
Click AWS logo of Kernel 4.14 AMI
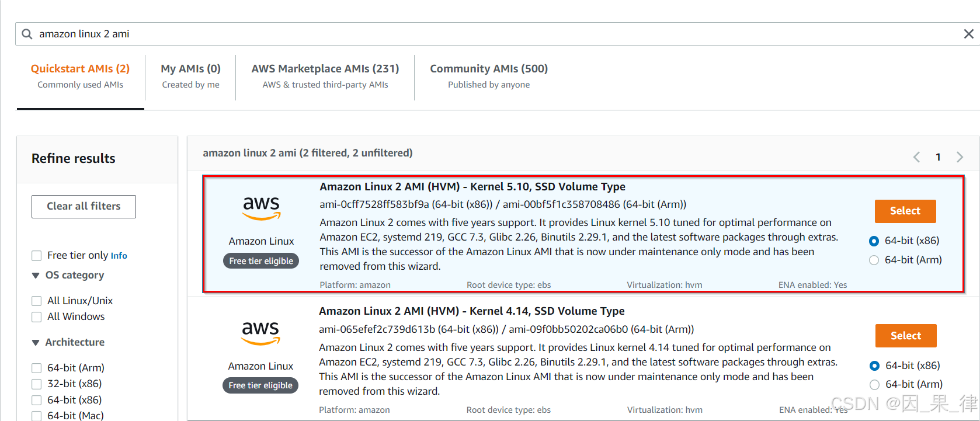(x=260, y=332)
